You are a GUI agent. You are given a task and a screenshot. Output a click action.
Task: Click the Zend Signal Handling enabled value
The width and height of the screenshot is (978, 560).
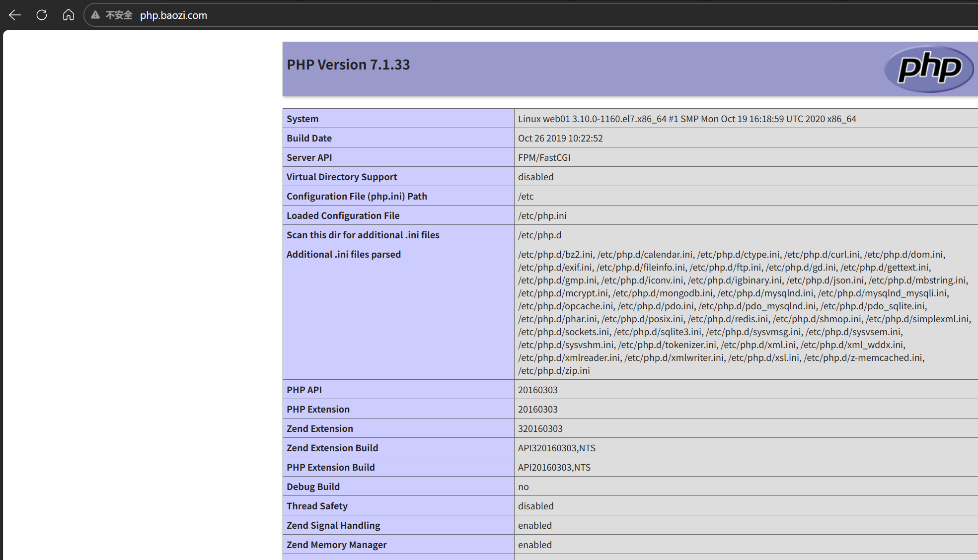pos(534,525)
